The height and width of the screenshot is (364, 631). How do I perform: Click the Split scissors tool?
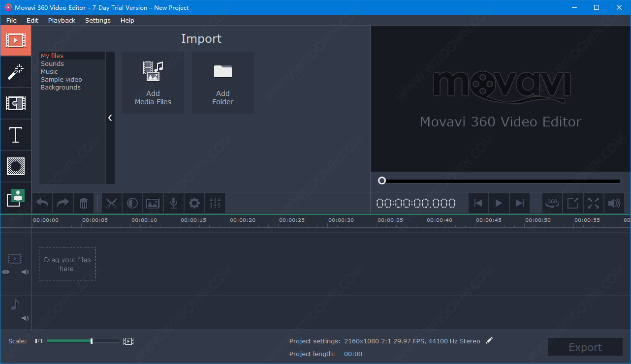point(112,203)
